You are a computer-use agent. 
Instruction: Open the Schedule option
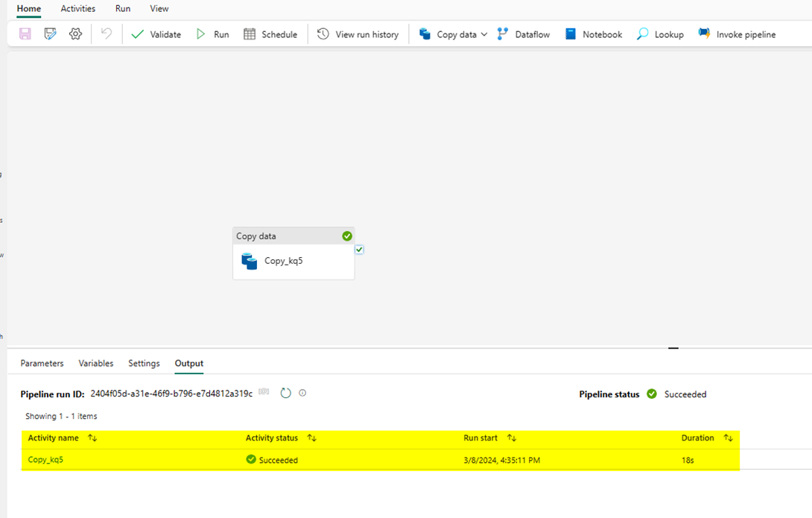270,34
